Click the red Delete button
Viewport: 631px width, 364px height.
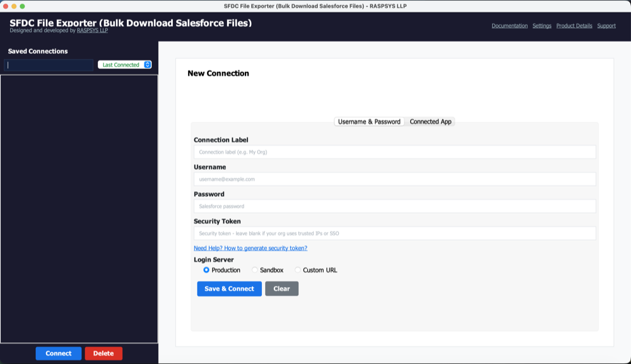pyautogui.click(x=103, y=353)
